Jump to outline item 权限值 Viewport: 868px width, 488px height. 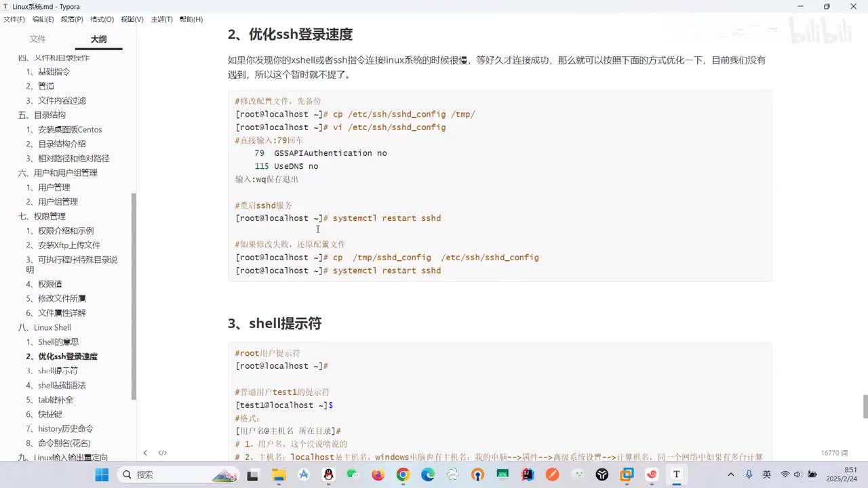50,284
